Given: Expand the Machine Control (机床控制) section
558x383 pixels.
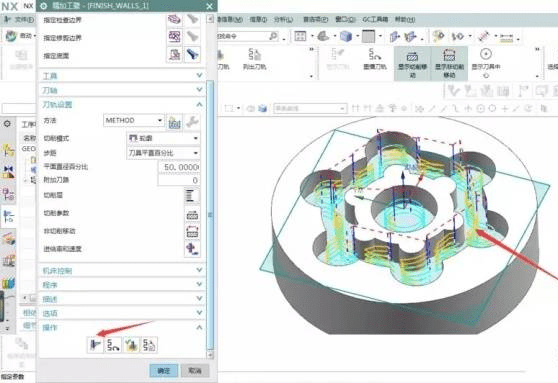Looking at the screenshot, I should pos(121,271).
